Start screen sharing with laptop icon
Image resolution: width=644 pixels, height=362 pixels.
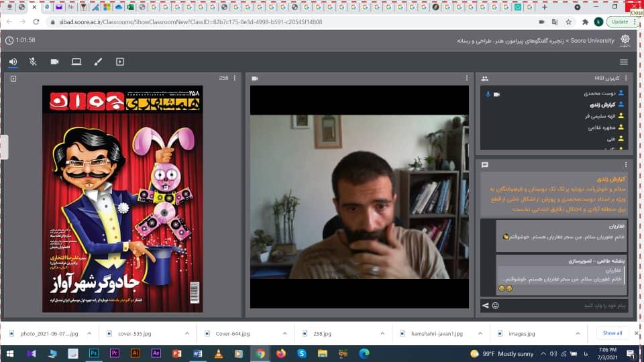(76, 62)
